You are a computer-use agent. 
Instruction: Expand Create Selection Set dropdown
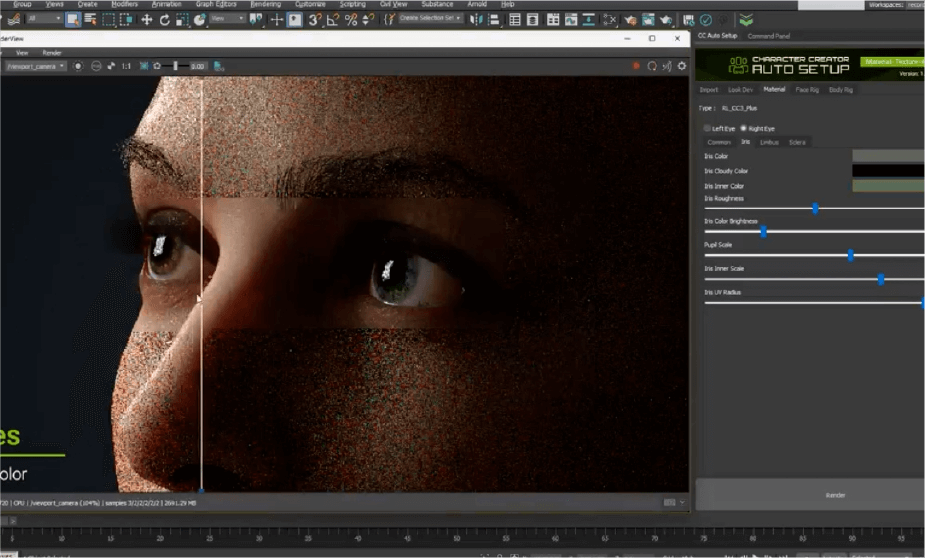pos(429,19)
